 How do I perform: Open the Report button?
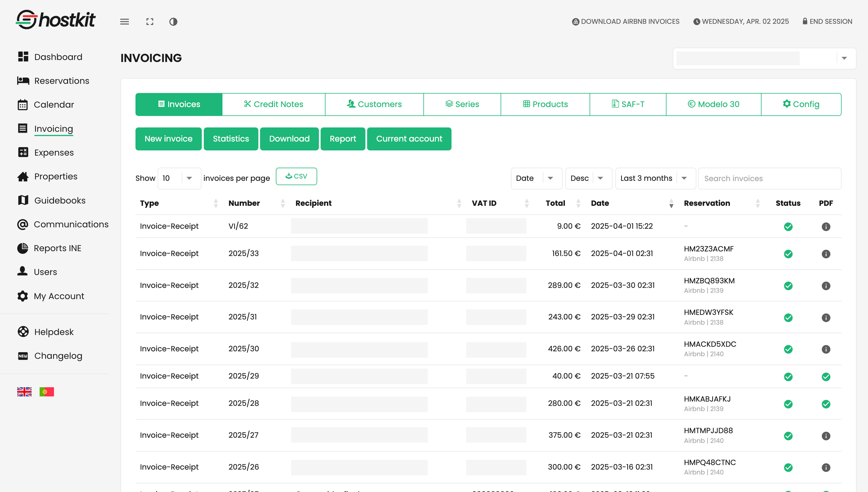tap(343, 139)
